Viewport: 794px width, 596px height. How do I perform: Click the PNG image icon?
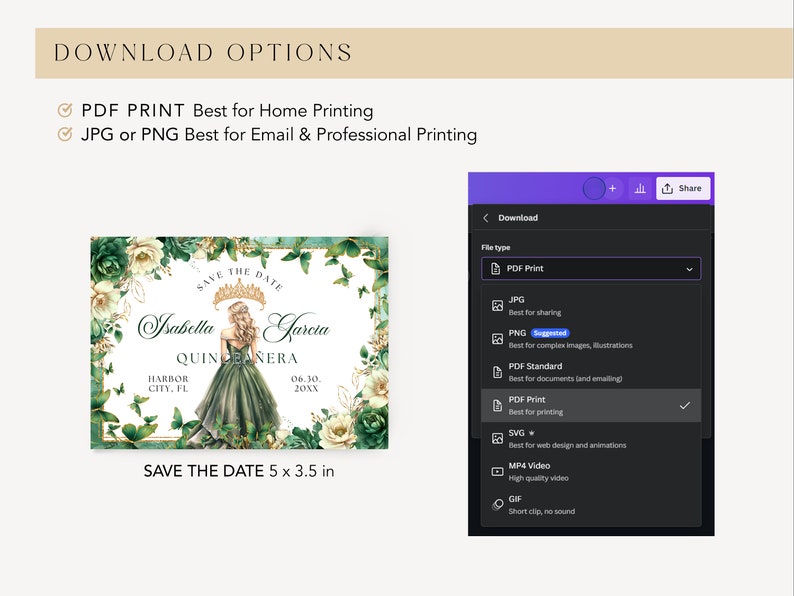point(497,339)
